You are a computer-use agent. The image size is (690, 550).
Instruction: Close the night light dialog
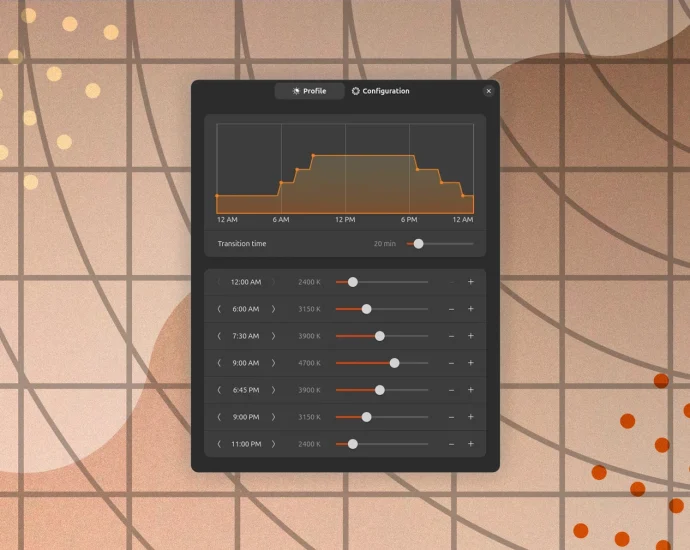pyautogui.click(x=488, y=91)
